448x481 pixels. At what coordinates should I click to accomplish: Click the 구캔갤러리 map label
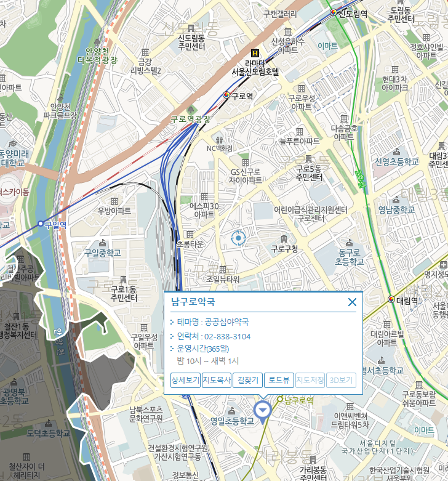coord(280,14)
